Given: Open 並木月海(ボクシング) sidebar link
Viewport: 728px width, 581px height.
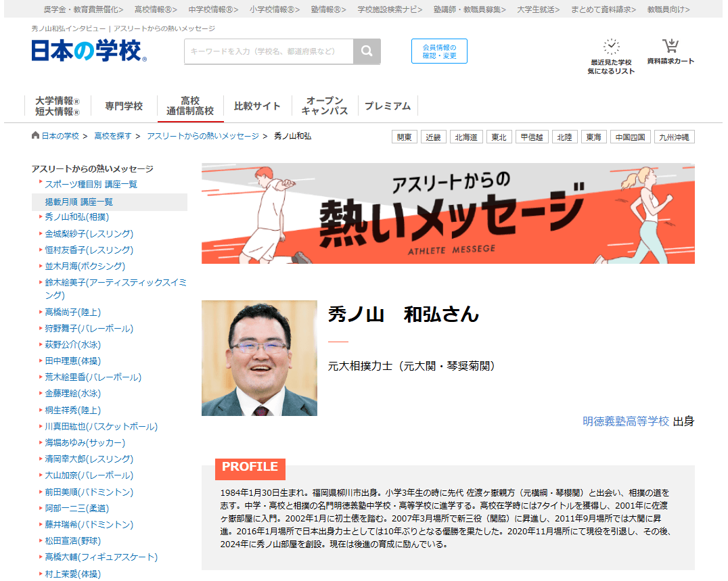Looking at the screenshot, I should click(x=85, y=266).
